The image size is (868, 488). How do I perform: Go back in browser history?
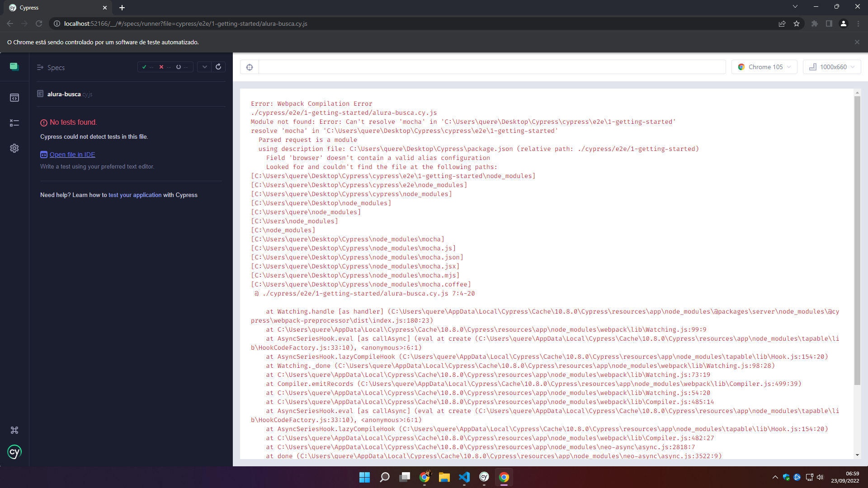10,23
